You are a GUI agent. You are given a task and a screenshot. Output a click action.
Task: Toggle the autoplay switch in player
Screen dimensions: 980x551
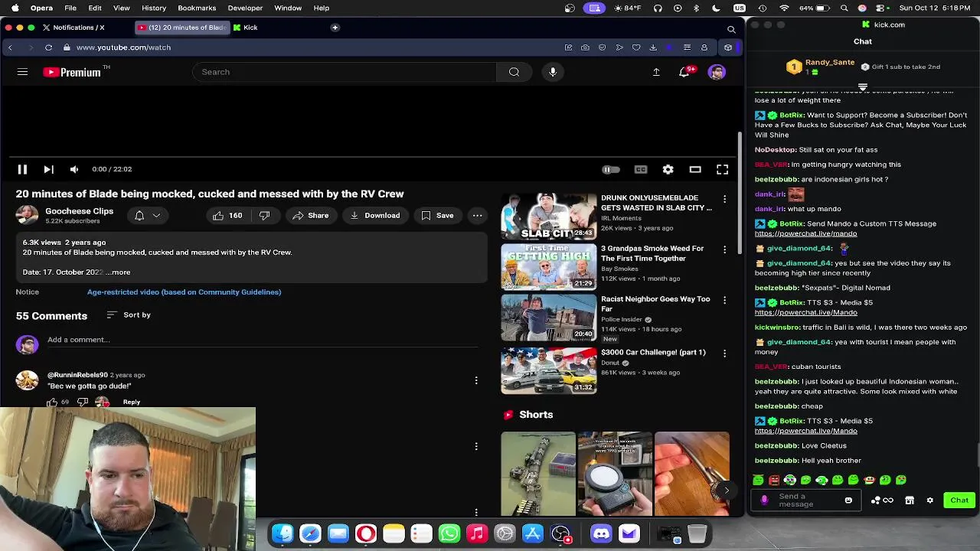coord(610,169)
